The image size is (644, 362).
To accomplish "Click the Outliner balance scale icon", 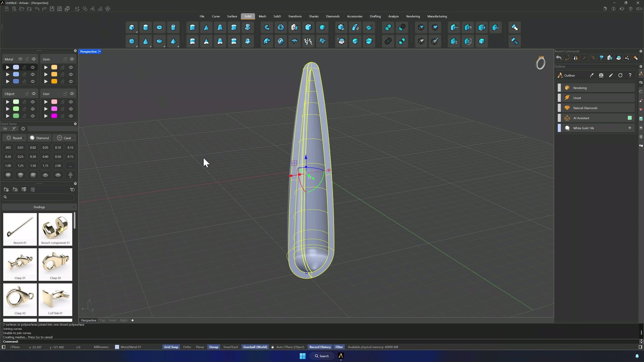I will coord(601,75).
